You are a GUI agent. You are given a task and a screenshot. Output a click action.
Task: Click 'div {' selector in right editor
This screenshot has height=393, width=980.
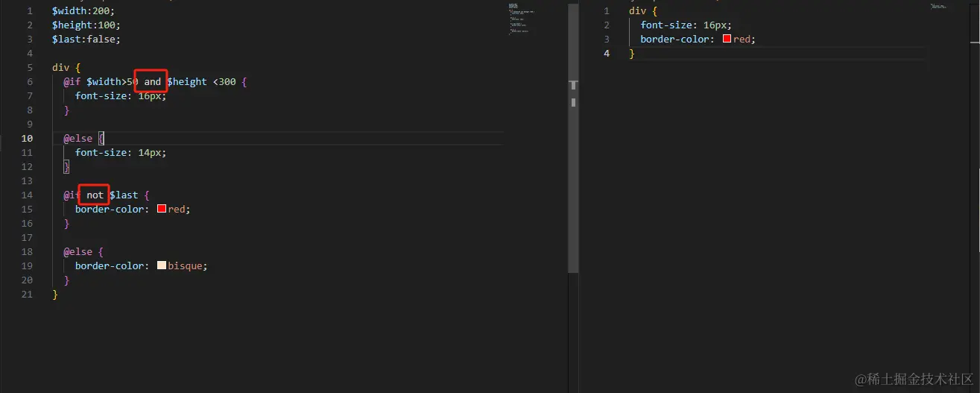tap(643, 10)
